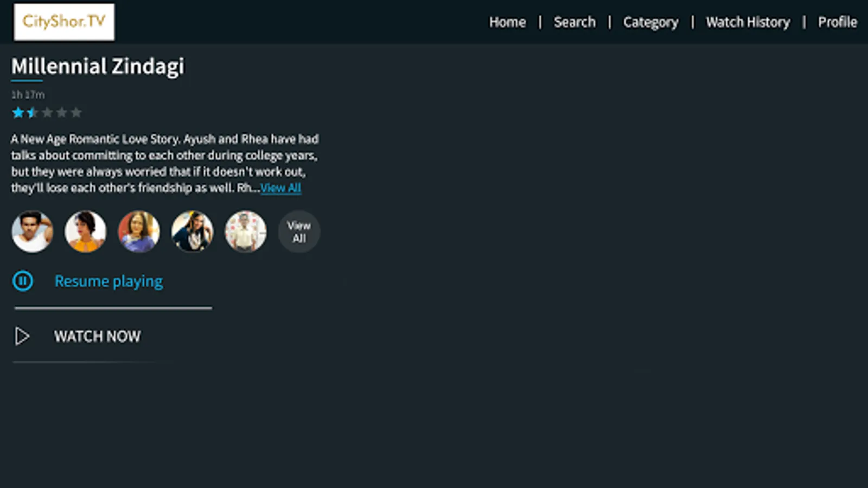Open the Category menu
The image size is (868, 488).
650,22
